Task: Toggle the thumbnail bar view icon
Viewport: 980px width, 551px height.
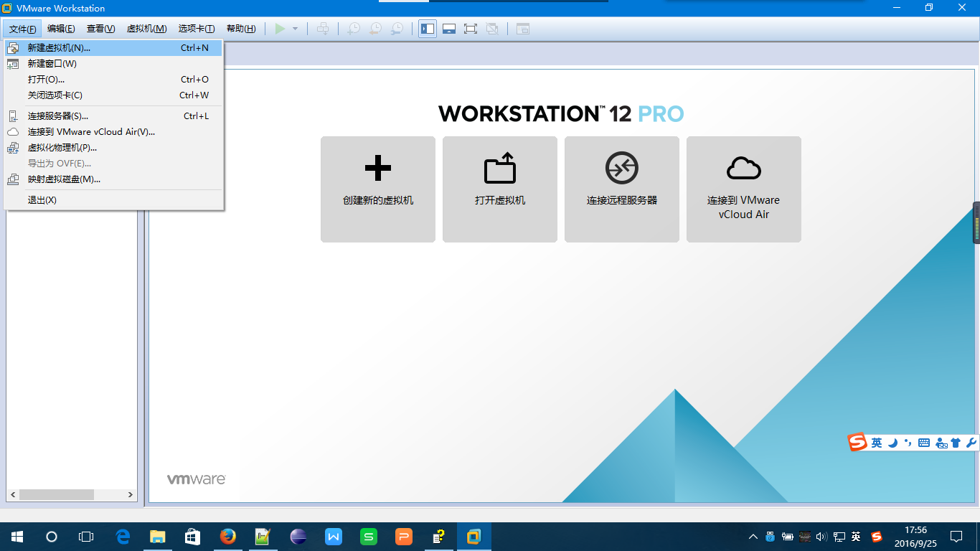Action: pyautogui.click(x=449, y=29)
